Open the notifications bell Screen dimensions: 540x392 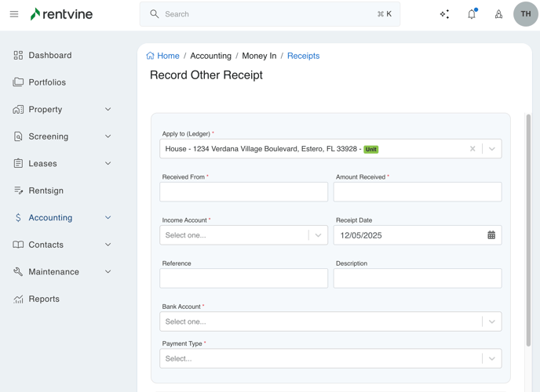click(x=472, y=14)
